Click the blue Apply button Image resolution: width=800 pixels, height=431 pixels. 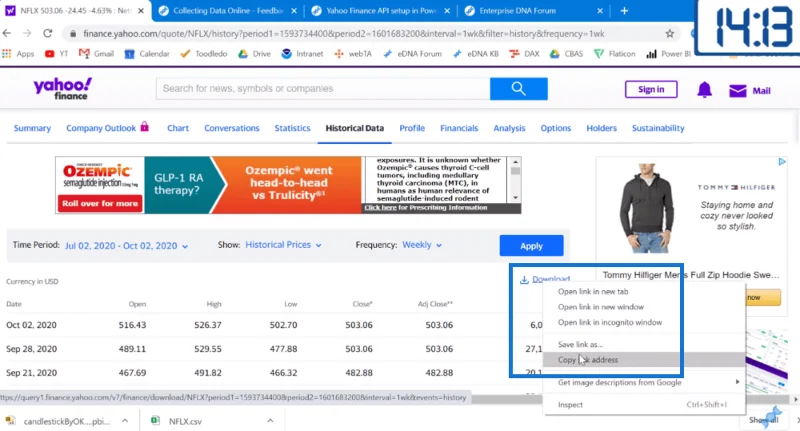coord(531,246)
